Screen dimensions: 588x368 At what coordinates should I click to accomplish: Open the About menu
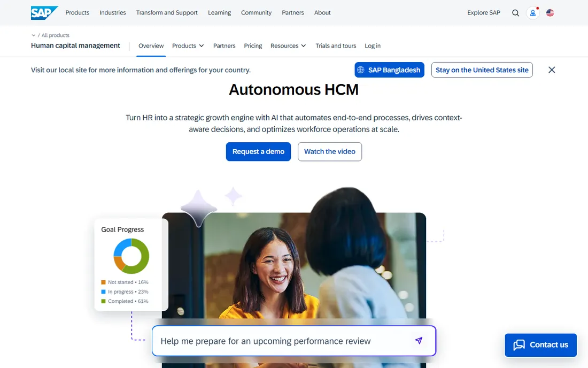(x=322, y=12)
